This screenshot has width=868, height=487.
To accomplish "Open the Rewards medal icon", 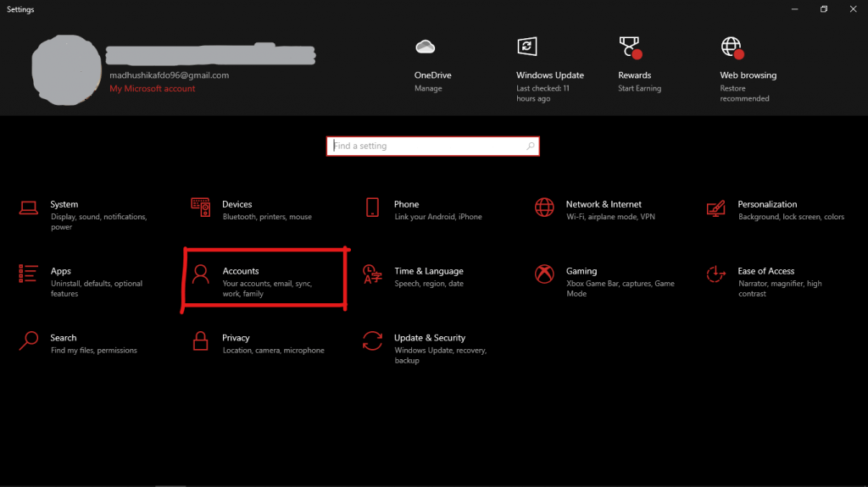I will [x=630, y=47].
